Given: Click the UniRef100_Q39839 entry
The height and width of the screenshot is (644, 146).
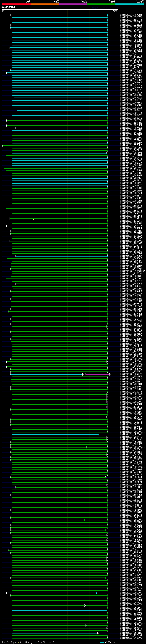Looking at the screenshot, I should click(131, 95).
